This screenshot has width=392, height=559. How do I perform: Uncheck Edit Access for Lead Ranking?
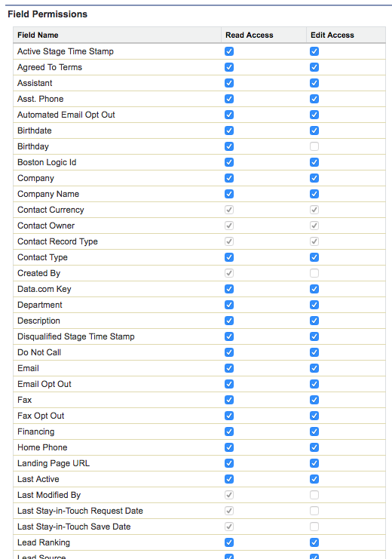pos(314,542)
